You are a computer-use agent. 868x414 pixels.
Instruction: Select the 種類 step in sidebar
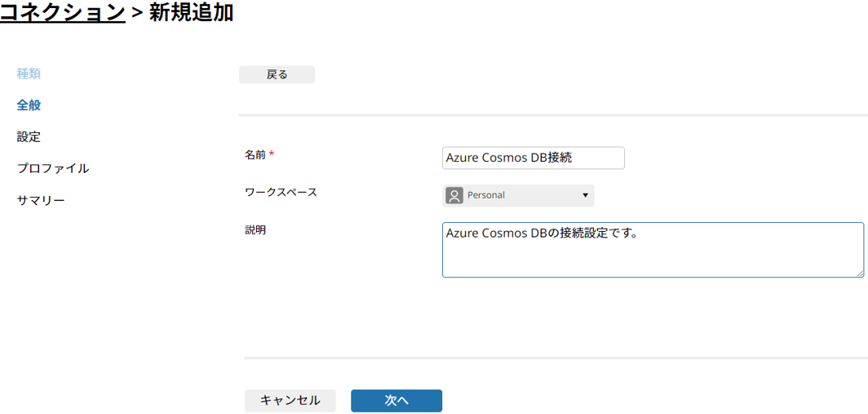29,73
